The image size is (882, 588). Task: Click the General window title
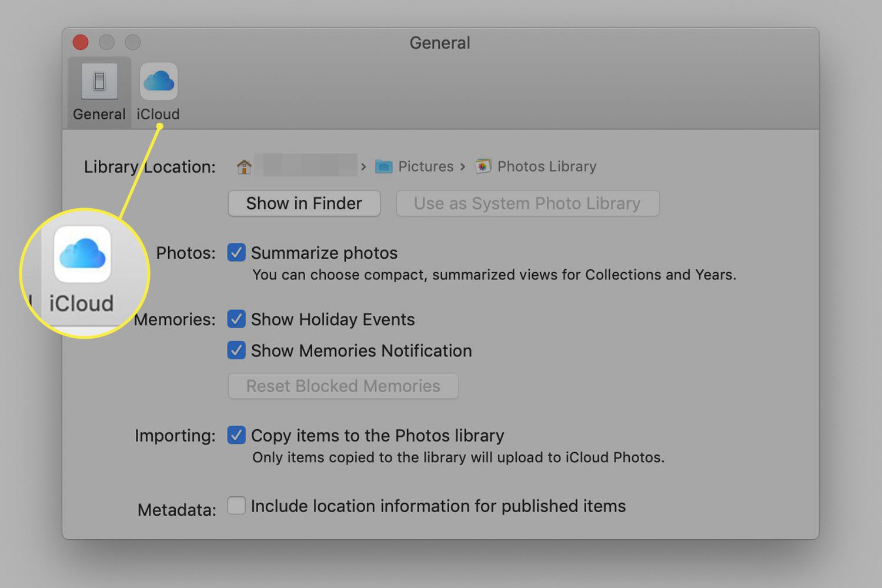(x=440, y=43)
